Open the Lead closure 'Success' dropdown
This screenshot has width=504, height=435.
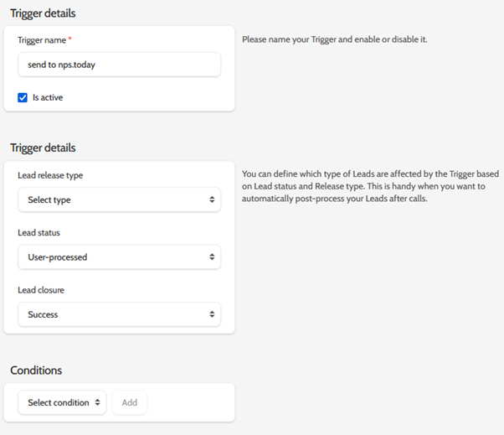[x=119, y=314]
